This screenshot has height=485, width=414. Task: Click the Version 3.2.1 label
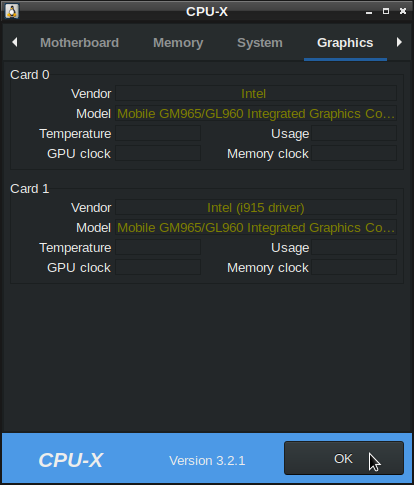coord(207,461)
